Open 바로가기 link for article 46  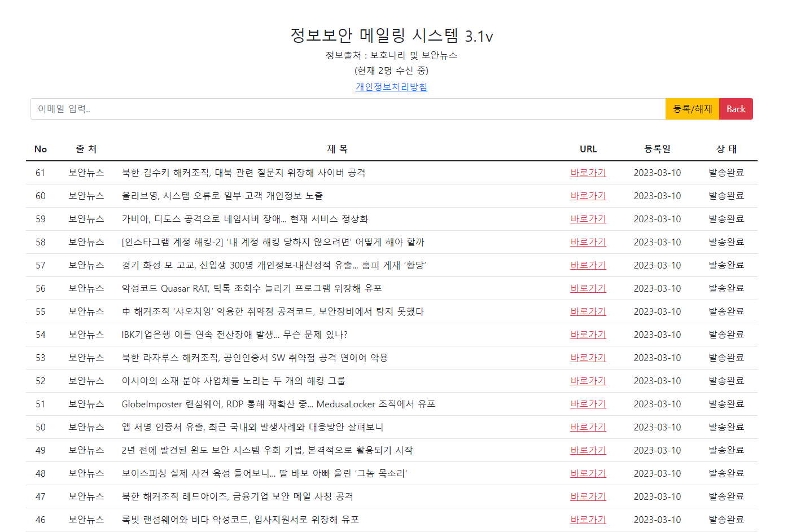588,520
